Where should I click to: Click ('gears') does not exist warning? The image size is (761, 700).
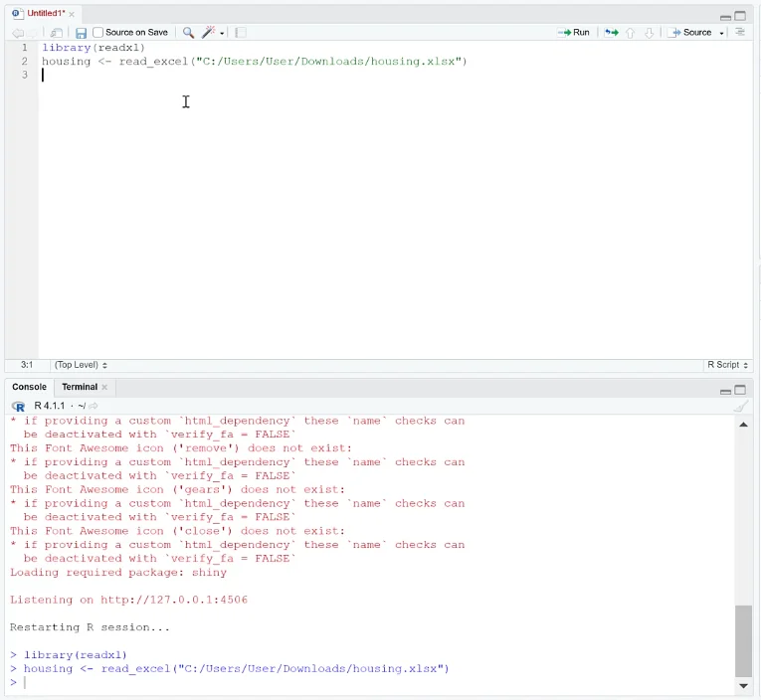177,489
